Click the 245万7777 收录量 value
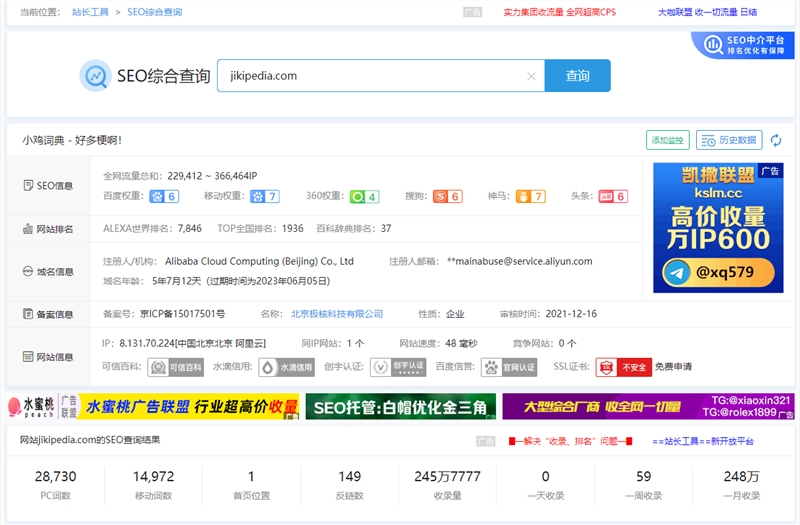 click(447, 477)
